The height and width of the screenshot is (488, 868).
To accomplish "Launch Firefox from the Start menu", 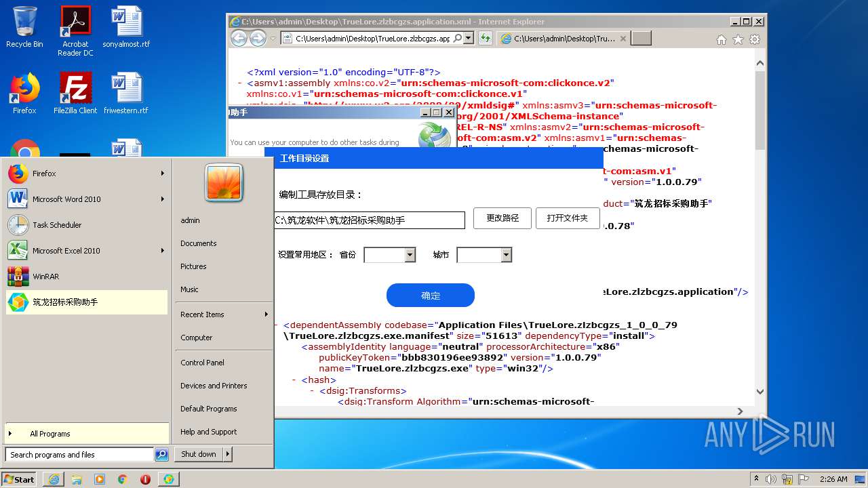I will click(x=87, y=174).
